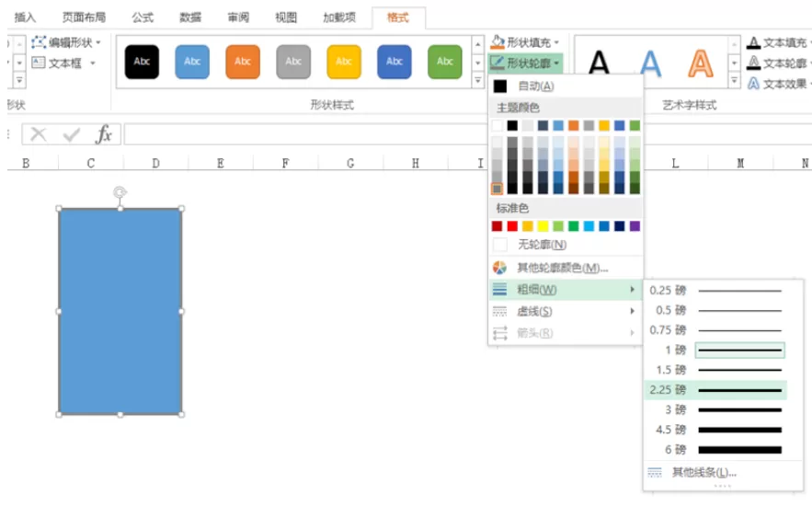Open the 编辑形状 edit shape menu
This screenshot has height=506, width=812.
coord(66,42)
